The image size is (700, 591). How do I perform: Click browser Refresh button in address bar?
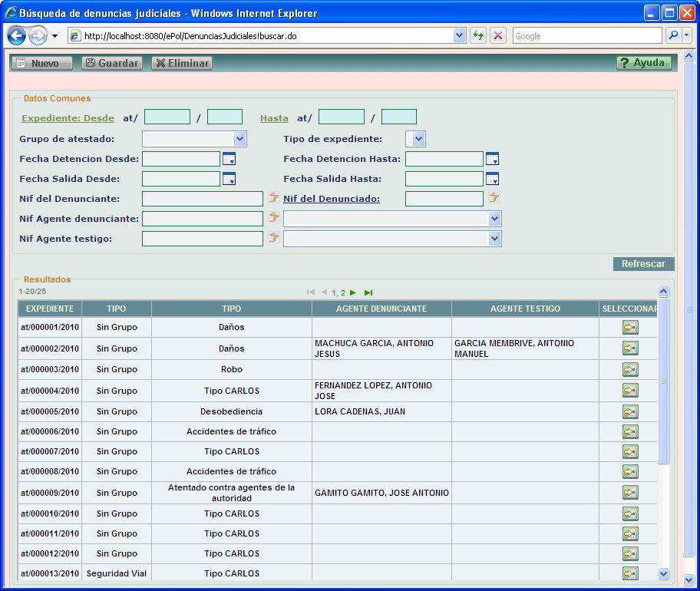tap(478, 36)
